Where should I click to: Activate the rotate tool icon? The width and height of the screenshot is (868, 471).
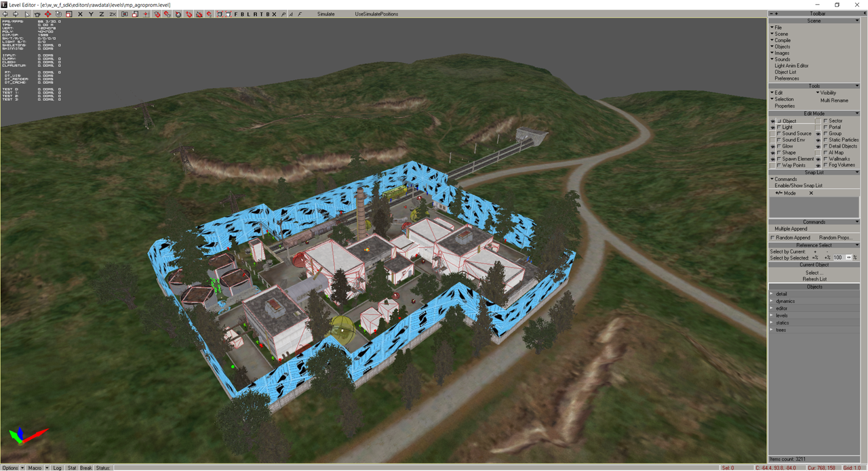58,14
